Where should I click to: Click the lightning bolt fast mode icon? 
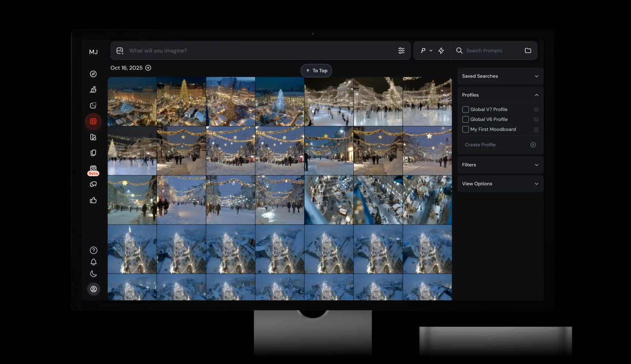click(441, 50)
